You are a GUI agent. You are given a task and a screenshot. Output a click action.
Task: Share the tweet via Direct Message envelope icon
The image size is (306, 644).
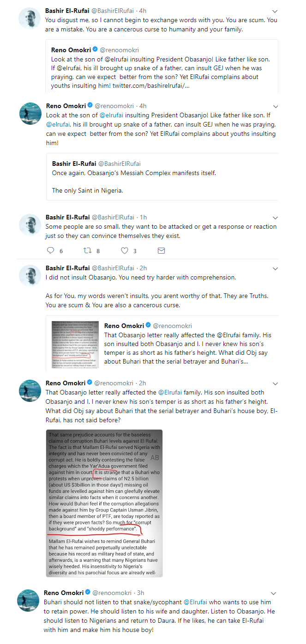pyautogui.click(x=161, y=250)
